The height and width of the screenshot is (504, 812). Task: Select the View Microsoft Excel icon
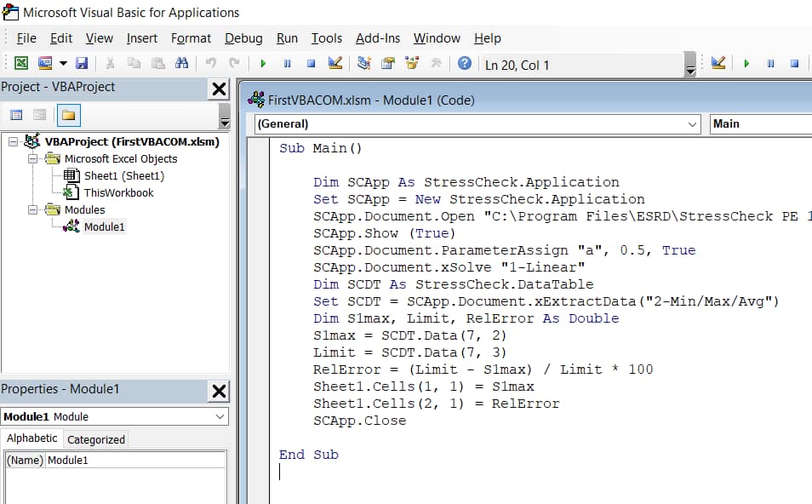(20, 63)
